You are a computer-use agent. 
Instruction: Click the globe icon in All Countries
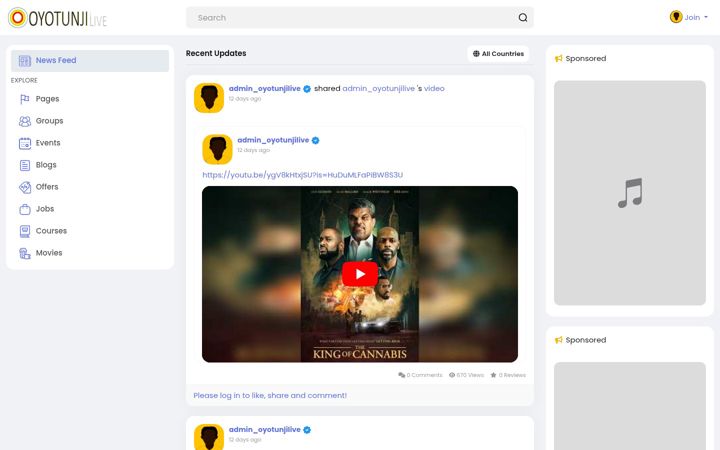pyautogui.click(x=476, y=54)
